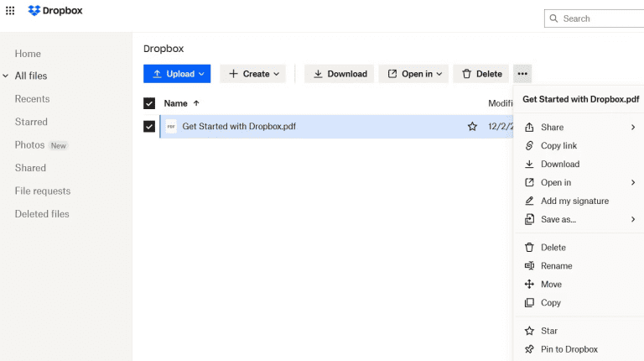
Task: Click the Add my signature pen icon
Action: [x=529, y=201]
